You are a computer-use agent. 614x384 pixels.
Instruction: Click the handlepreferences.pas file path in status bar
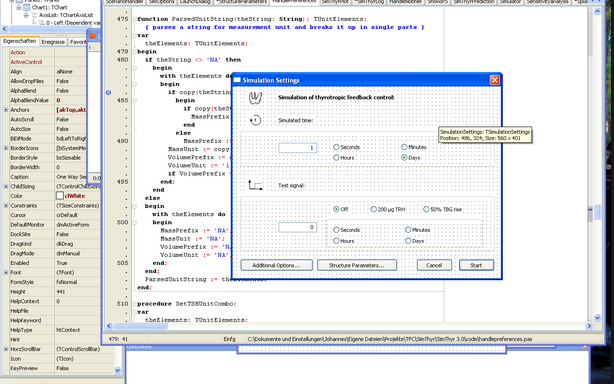[390, 339]
